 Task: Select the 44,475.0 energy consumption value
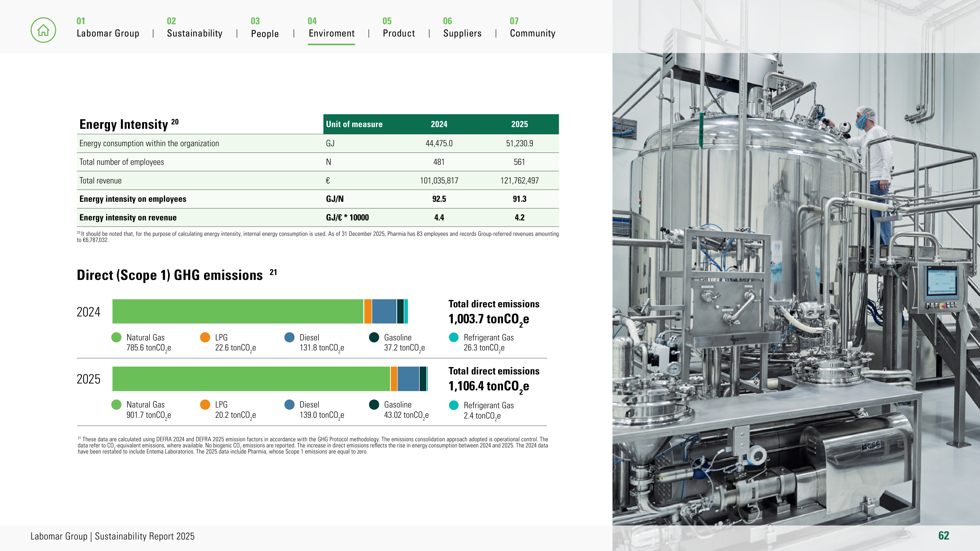point(439,143)
